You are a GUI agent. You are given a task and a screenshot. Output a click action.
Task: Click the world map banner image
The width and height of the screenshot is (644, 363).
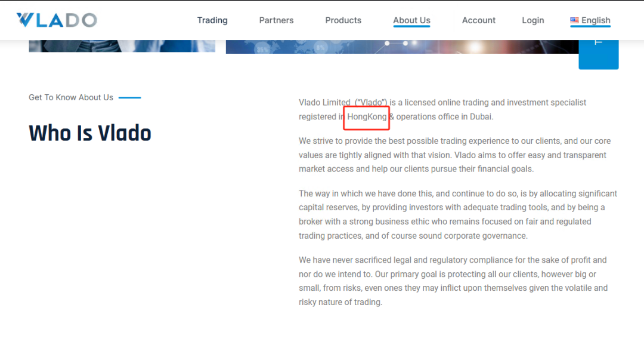pos(402,47)
